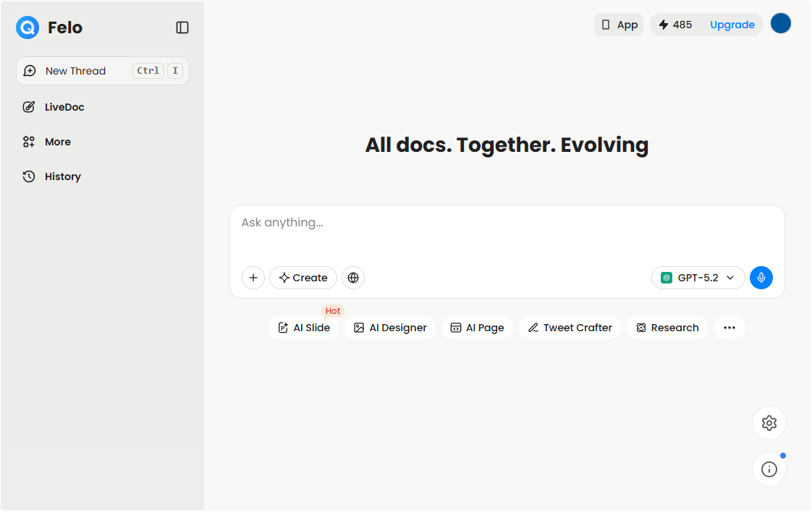The image size is (812, 512).
Task: Open the More menu in sidebar
Action: click(x=58, y=142)
